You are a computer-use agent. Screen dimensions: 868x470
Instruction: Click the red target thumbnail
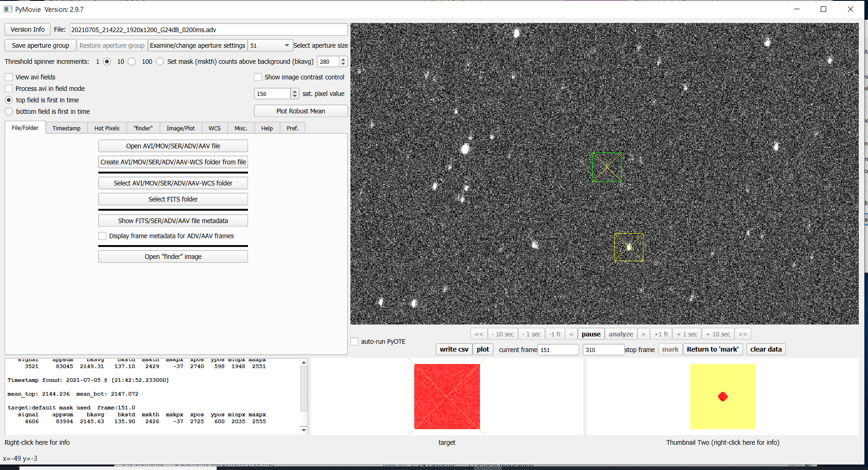447,397
